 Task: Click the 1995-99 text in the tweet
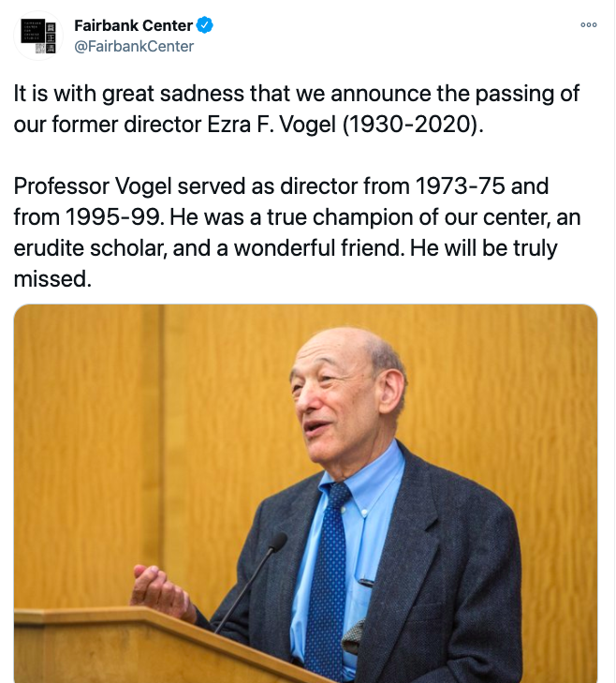pyautogui.click(x=112, y=217)
